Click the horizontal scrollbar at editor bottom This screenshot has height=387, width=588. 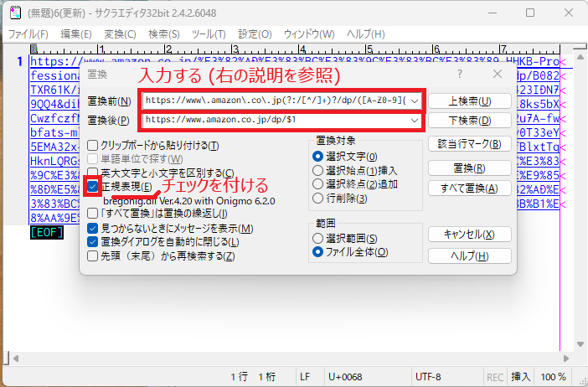pos(285,359)
